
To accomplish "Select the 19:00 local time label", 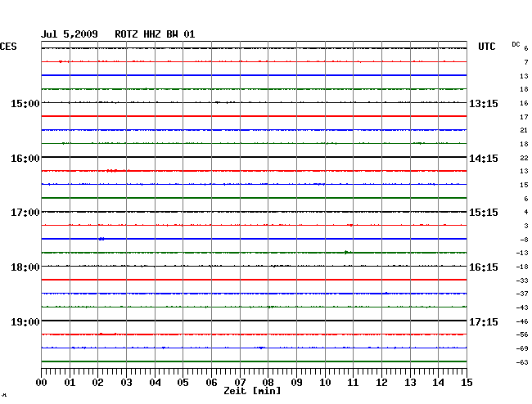I will 25,321.
